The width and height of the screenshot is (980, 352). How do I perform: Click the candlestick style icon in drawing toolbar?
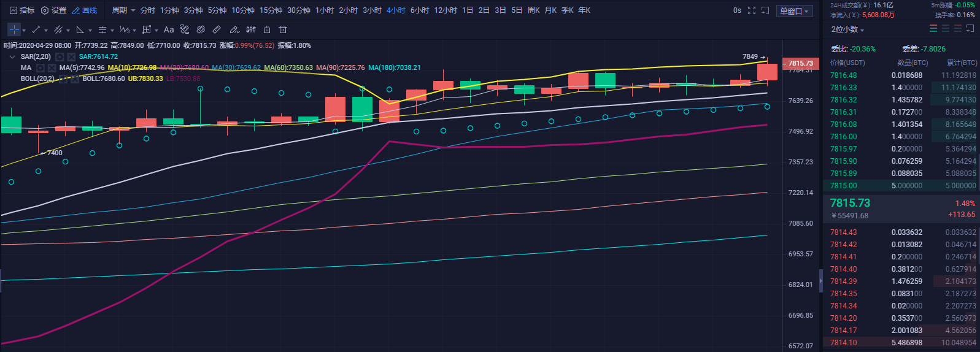pos(251,29)
